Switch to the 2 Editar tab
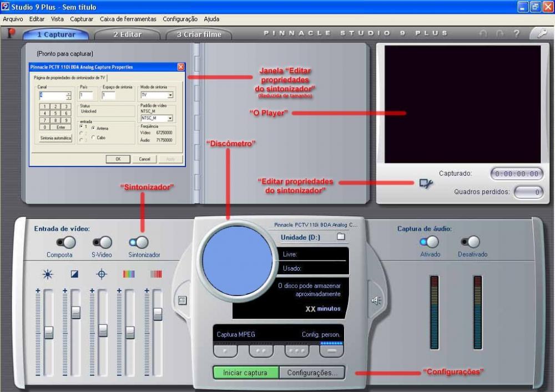Viewport: 555px width, 392px height. (x=128, y=34)
